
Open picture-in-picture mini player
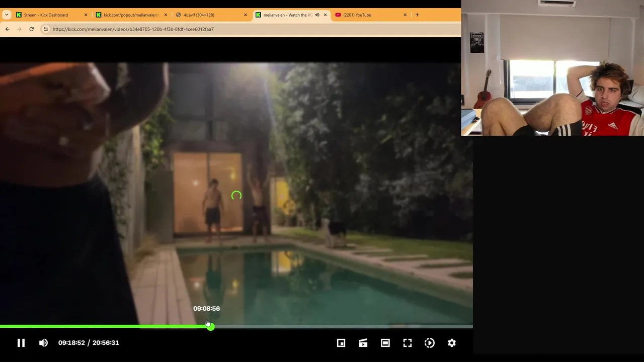coord(341,343)
